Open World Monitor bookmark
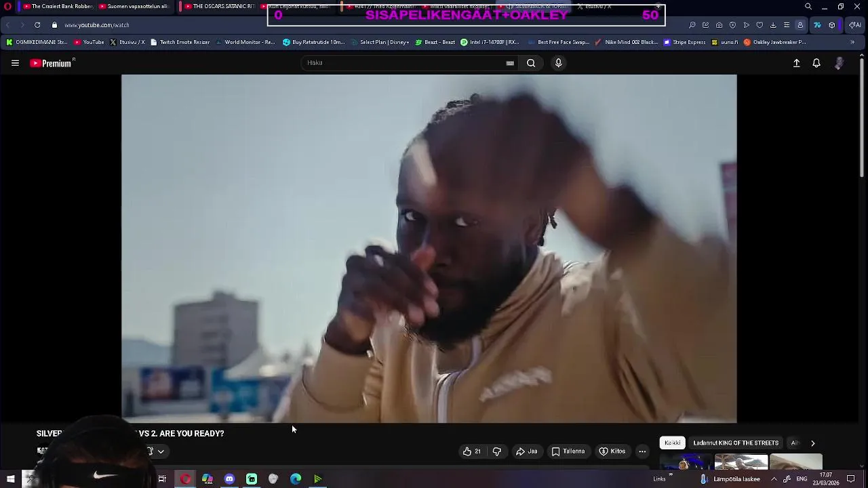The image size is (868, 488). pos(245,42)
